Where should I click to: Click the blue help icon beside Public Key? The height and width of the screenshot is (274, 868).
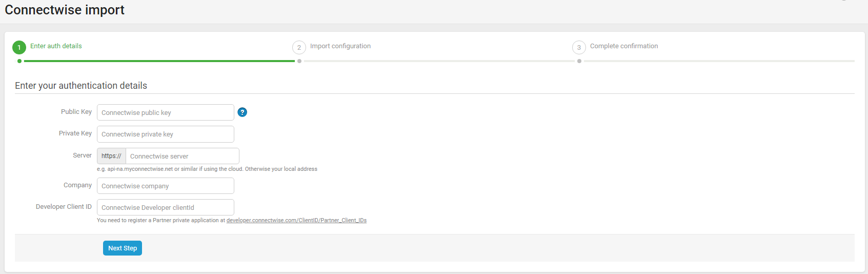point(243,112)
